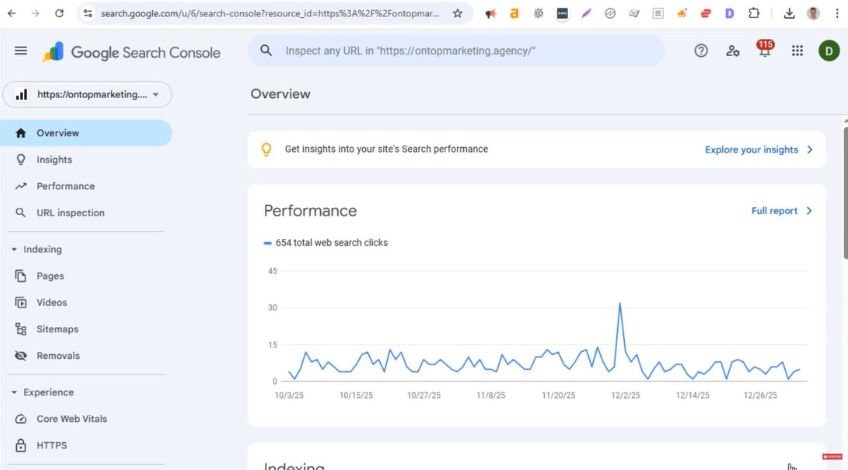This screenshot has height=470, width=848.
Task: Click Explore your insights link
Action: point(758,150)
